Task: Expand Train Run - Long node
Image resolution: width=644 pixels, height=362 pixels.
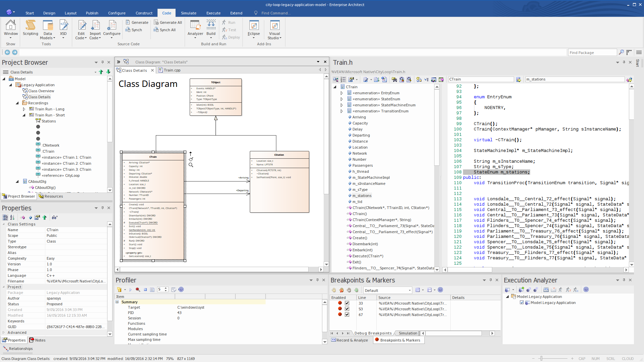Action: 24,109
